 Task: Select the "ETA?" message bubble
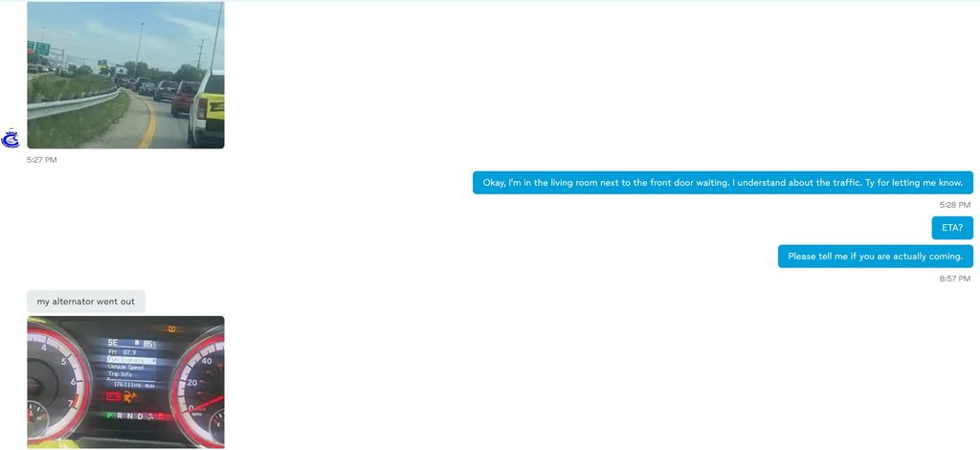tap(951, 228)
